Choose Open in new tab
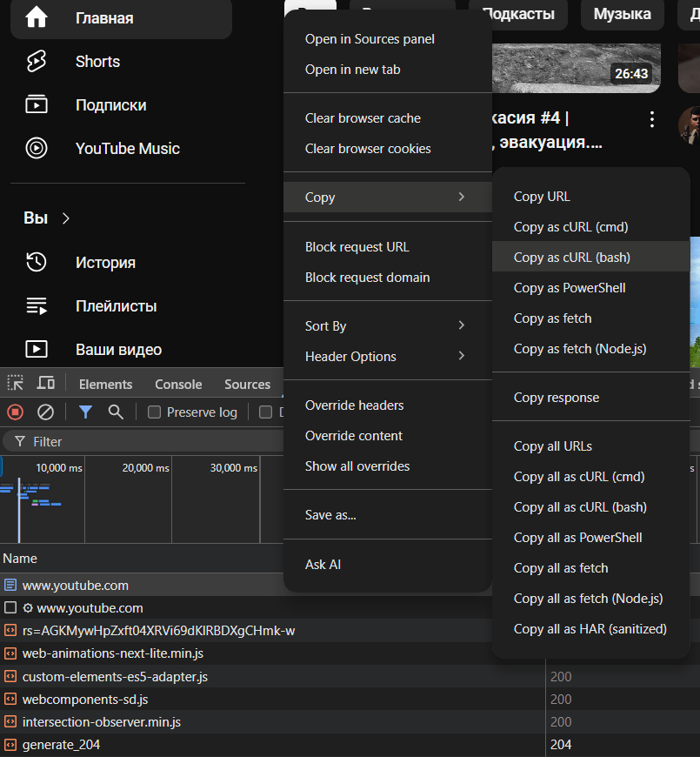Image resolution: width=700 pixels, height=757 pixels. (x=388, y=70)
